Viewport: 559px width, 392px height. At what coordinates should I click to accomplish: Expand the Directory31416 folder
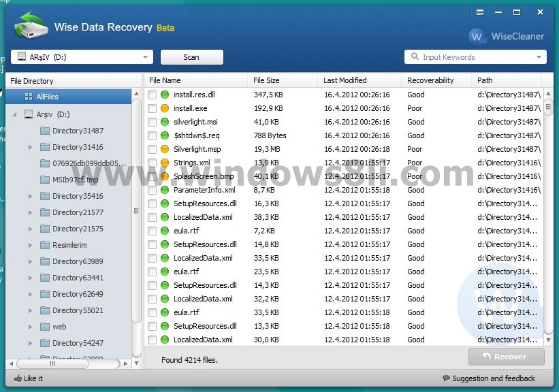(31, 147)
